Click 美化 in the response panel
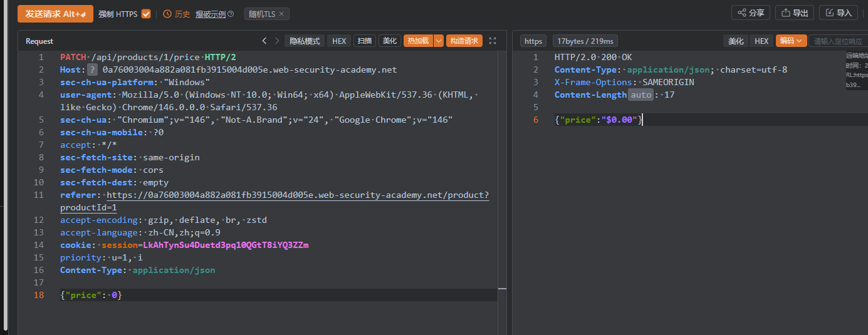The width and height of the screenshot is (868, 335). point(736,41)
